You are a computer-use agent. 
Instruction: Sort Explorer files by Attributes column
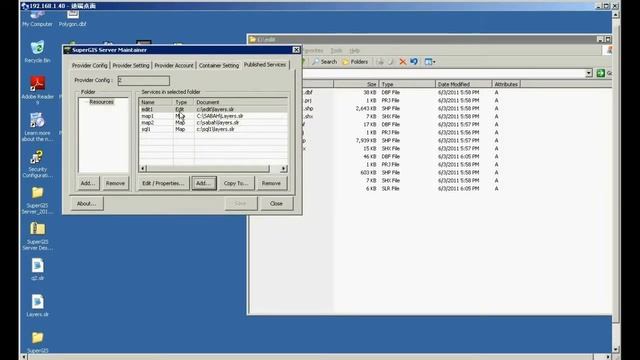(506, 84)
